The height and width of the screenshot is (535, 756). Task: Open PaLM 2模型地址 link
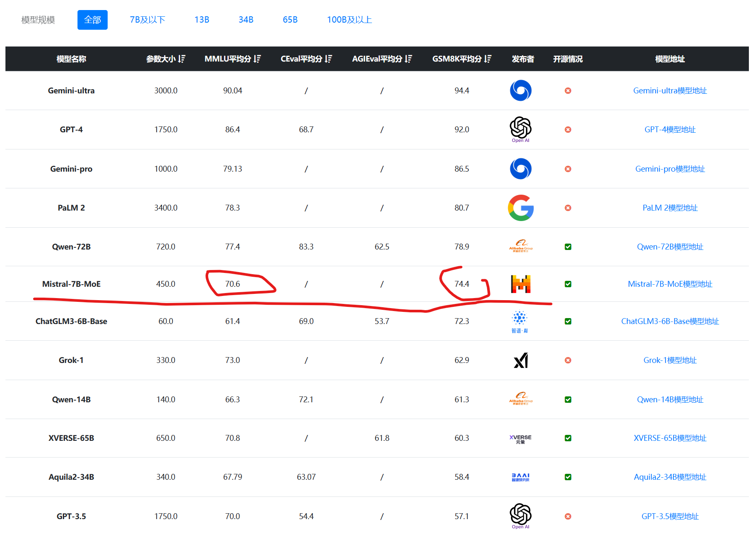670,208
